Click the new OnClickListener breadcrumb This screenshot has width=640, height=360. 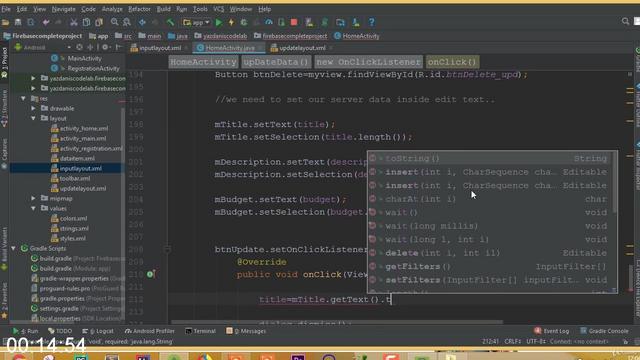(x=368, y=62)
